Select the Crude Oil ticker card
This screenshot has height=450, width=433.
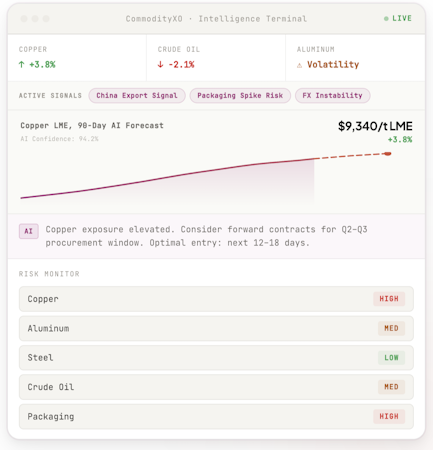[216, 58]
